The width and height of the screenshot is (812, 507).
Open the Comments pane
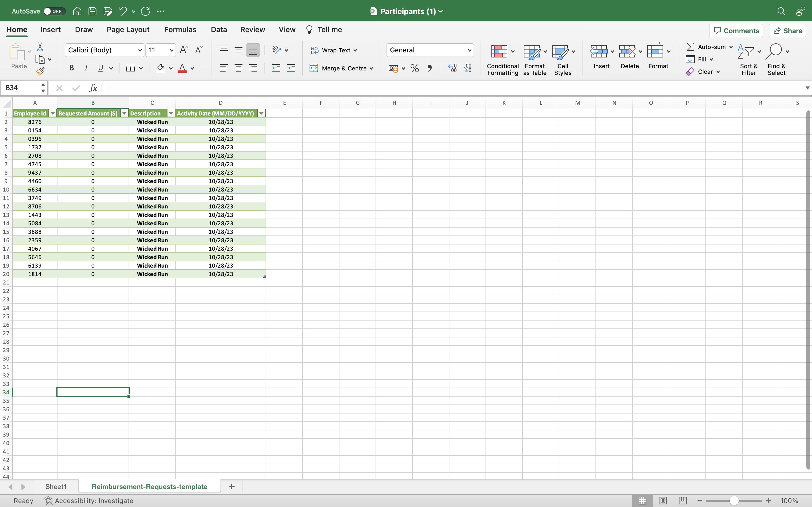(x=736, y=30)
